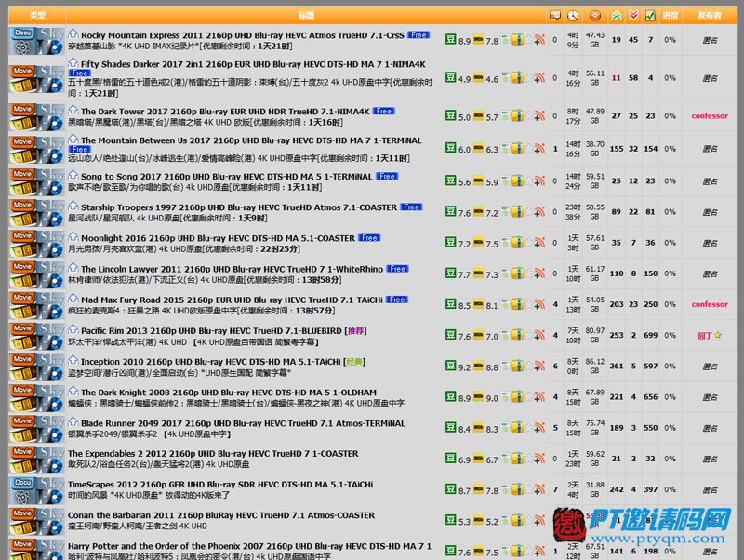View completed count 699 for Pacific Rim
Screen dimensions: 744x560
[650, 335]
